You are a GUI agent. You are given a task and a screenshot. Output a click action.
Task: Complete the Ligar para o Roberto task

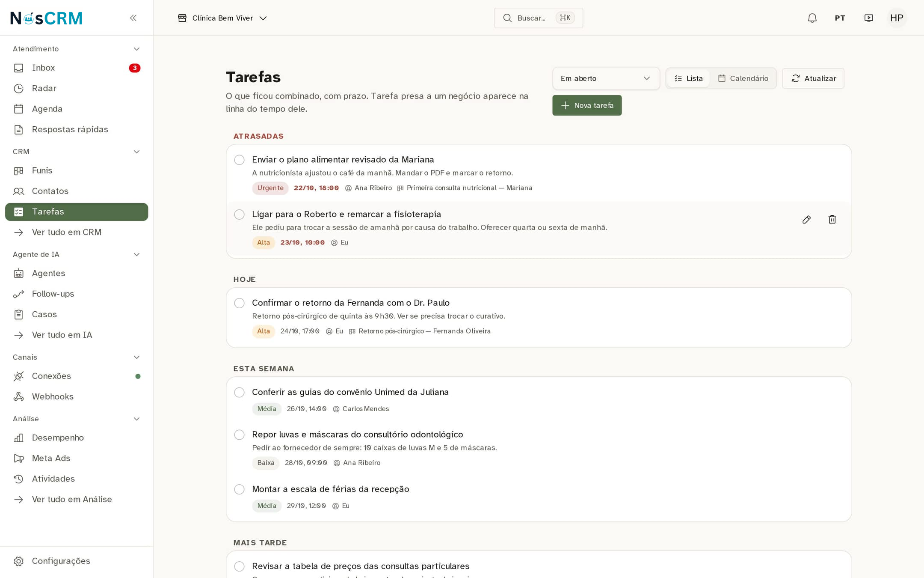[239, 215]
